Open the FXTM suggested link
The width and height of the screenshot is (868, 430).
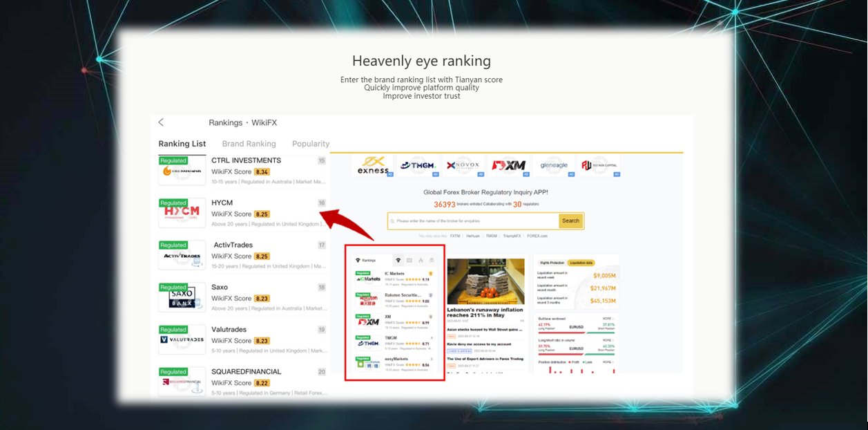click(x=455, y=236)
